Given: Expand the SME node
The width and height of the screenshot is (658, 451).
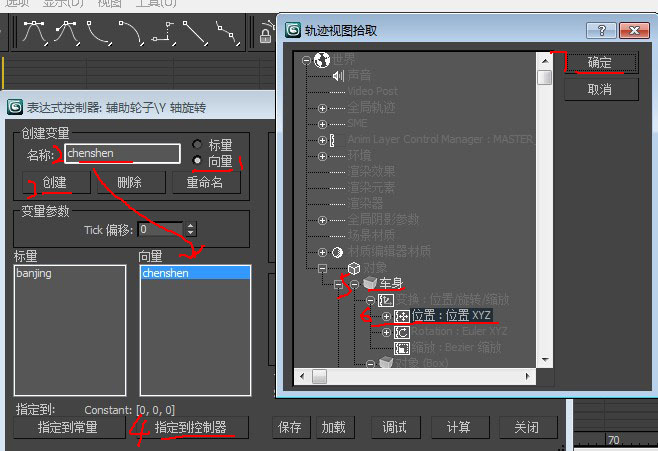Looking at the screenshot, I should [x=322, y=124].
